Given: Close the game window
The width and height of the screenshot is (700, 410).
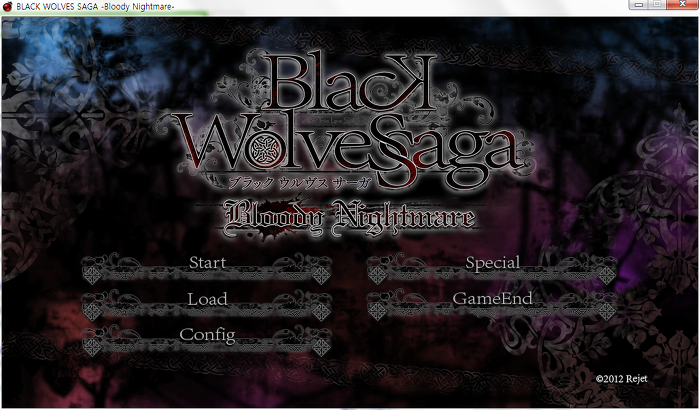Looking at the screenshot, I should tap(682, 5).
